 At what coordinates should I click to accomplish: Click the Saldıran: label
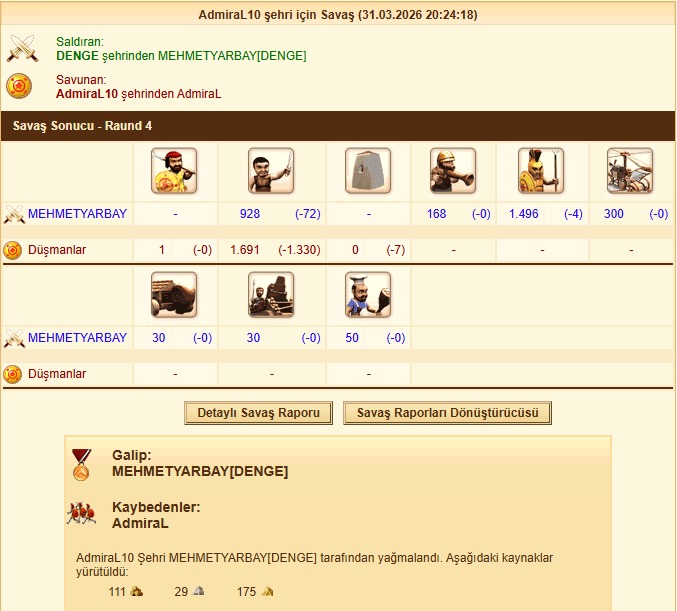(x=80, y=41)
